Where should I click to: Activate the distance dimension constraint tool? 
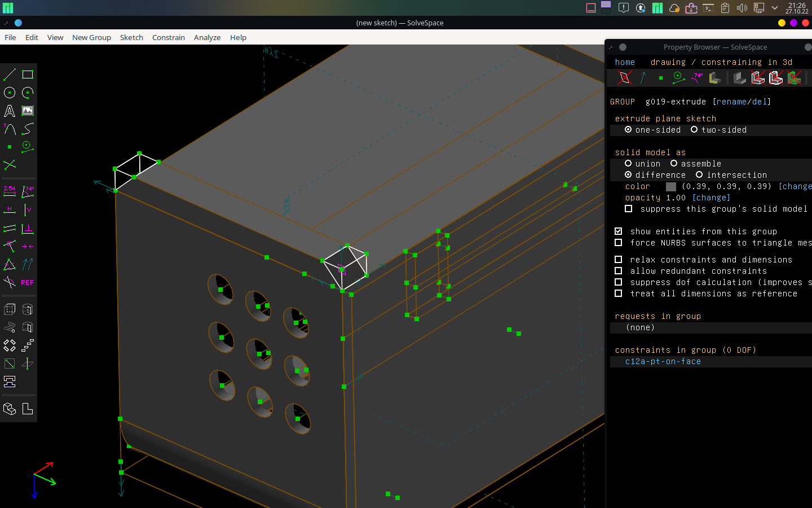9,191
